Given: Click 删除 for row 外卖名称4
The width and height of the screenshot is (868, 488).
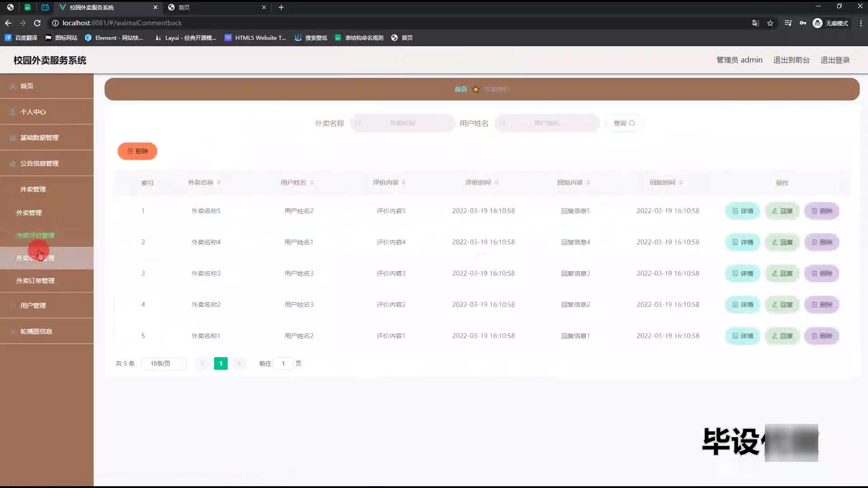Looking at the screenshot, I should click(x=822, y=242).
